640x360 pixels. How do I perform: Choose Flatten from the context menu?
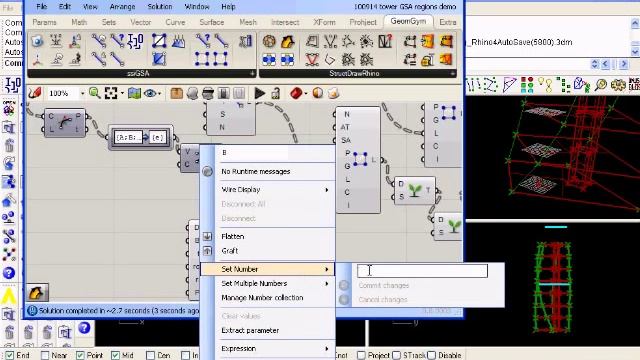(x=233, y=236)
